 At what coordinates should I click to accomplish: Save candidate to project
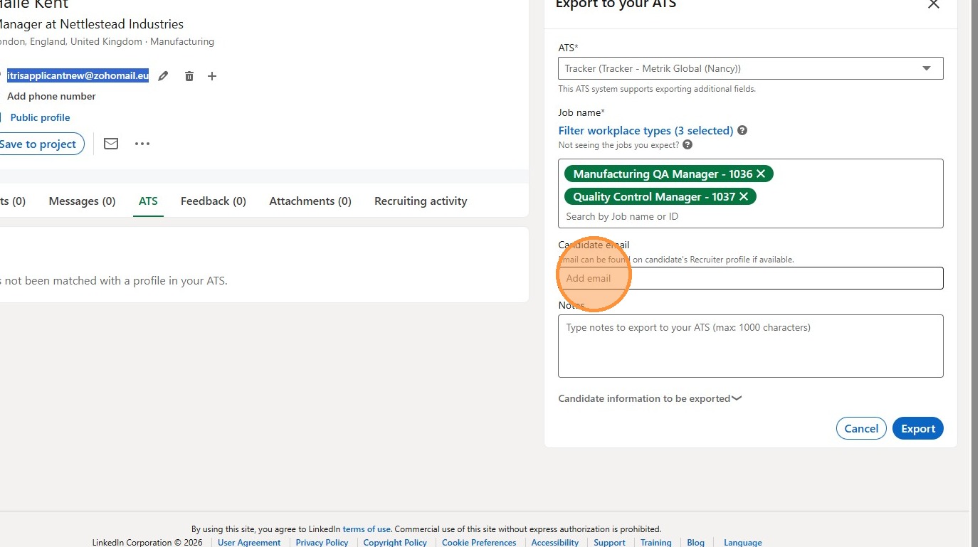tap(38, 144)
